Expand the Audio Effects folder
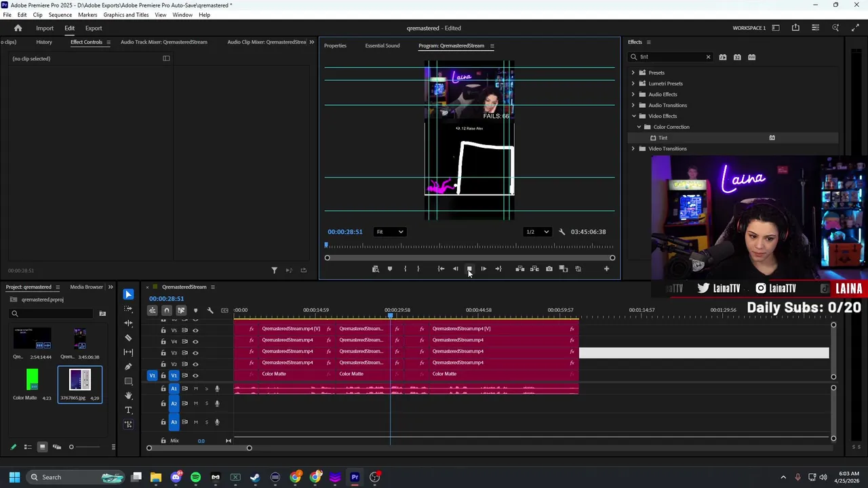The image size is (868, 488). pos(633,94)
